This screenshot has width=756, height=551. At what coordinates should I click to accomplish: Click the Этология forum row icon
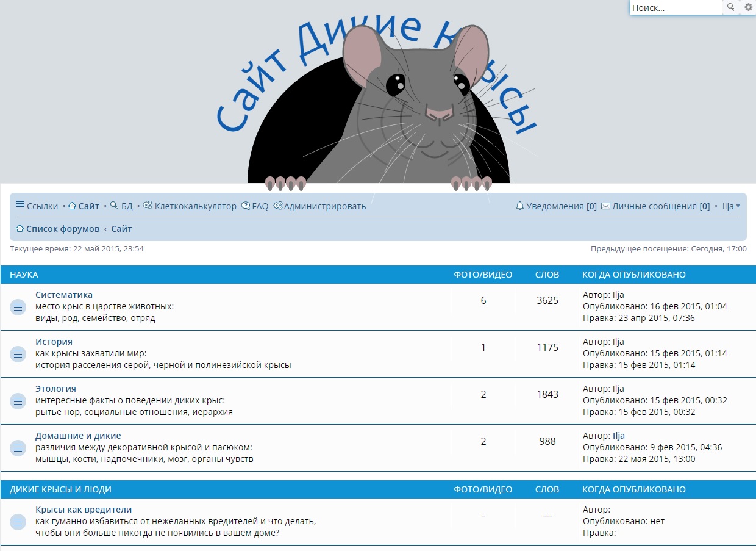[18, 401]
